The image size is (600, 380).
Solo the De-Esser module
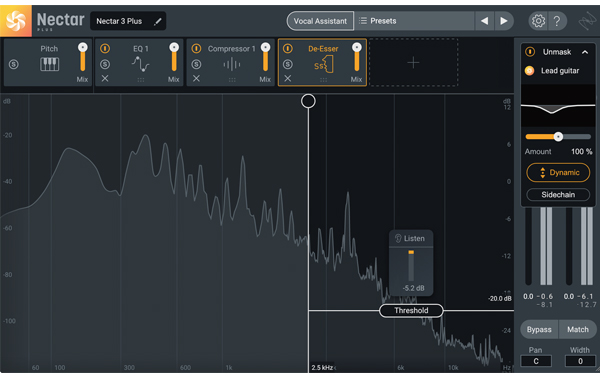tap(288, 64)
